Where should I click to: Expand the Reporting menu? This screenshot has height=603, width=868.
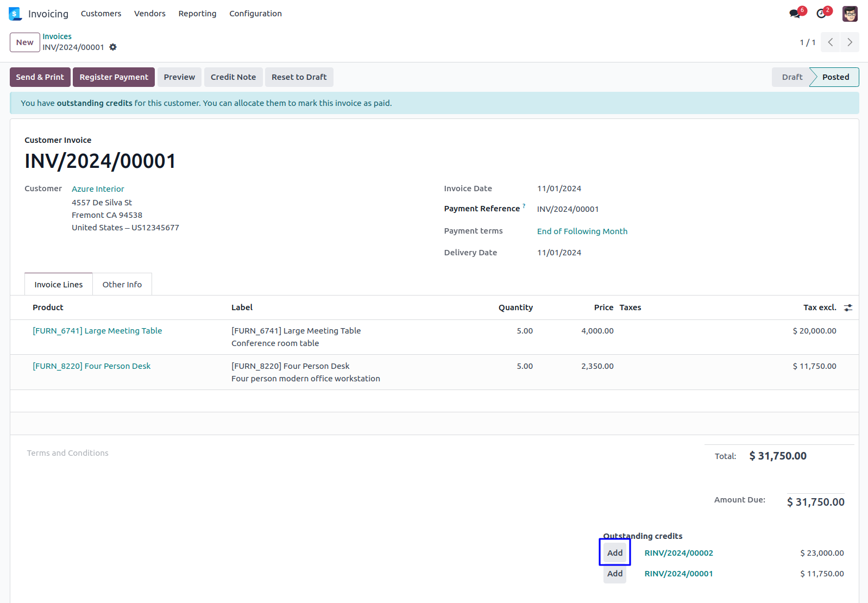click(197, 14)
